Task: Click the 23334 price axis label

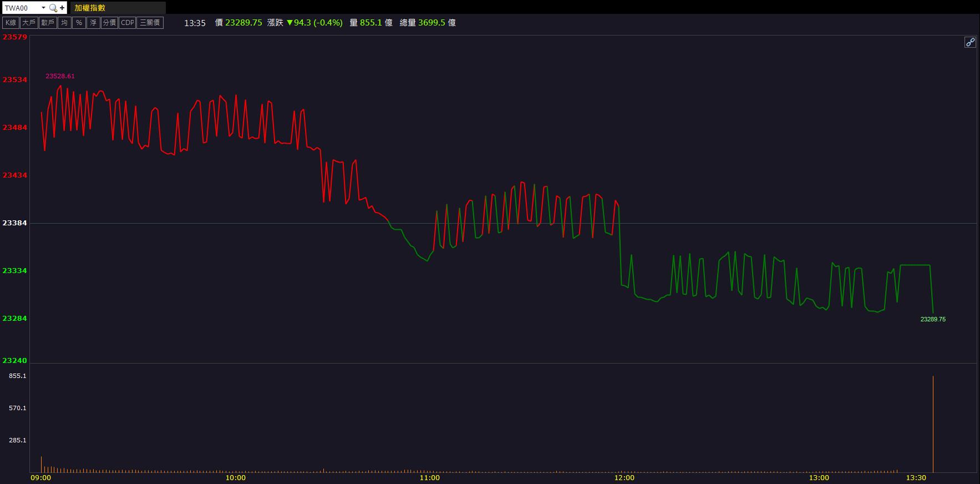Action: point(15,270)
